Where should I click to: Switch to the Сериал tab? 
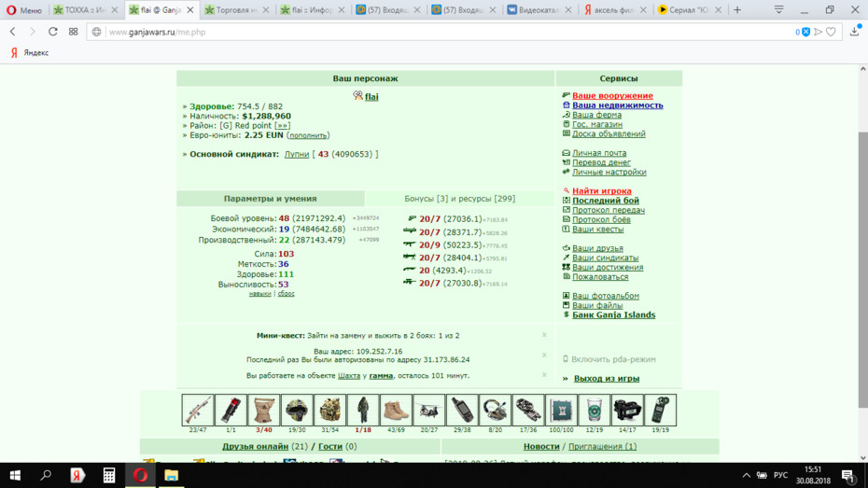[x=690, y=10]
